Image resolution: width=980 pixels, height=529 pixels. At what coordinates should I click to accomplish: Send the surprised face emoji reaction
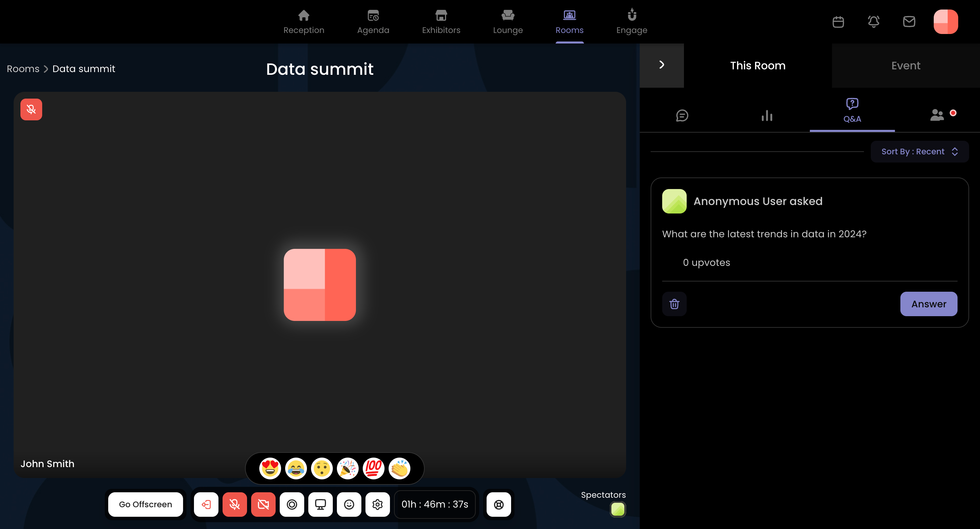point(322,468)
